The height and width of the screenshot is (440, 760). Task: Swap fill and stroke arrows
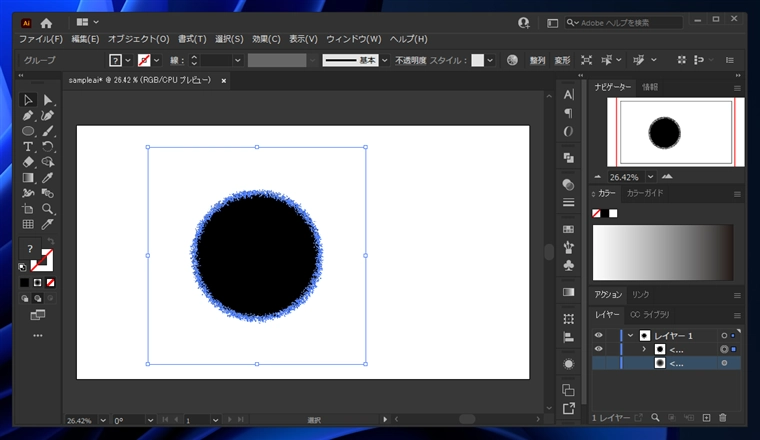click(x=50, y=241)
